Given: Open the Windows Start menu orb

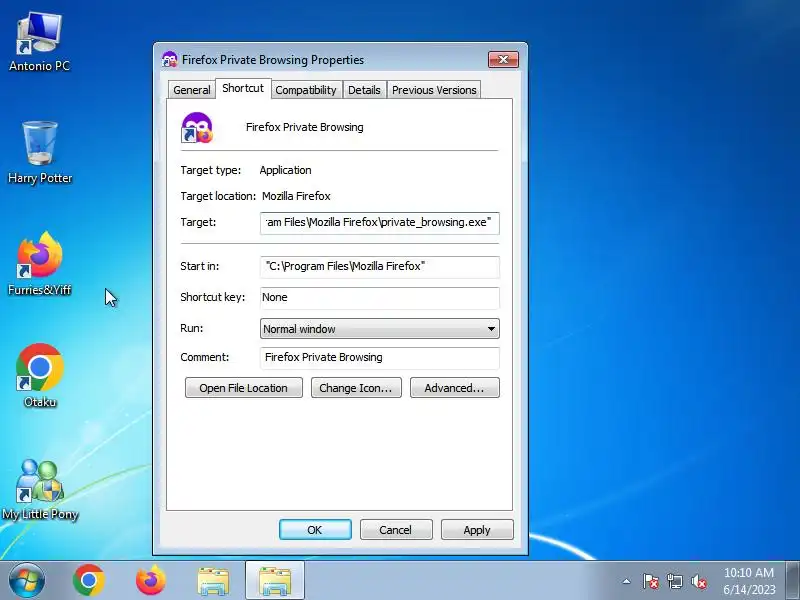Looking at the screenshot, I should coord(26,580).
